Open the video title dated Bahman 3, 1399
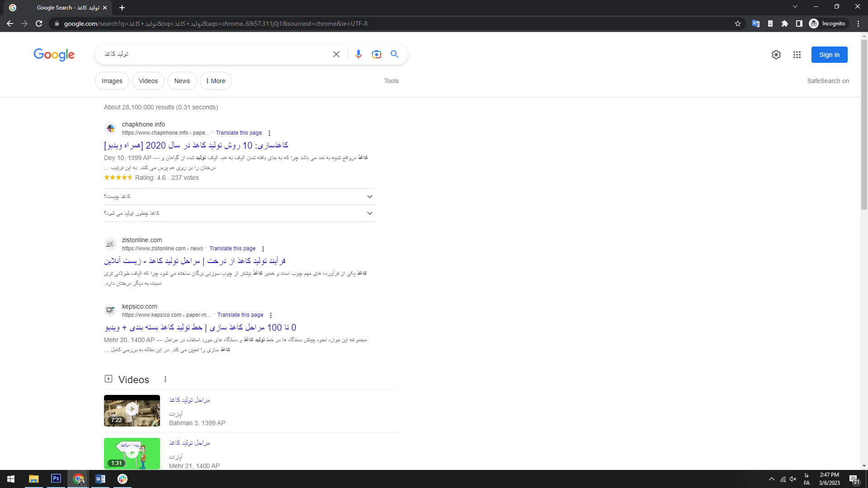This screenshot has width=868, height=488. pyautogui.click(x=189, y=400)
